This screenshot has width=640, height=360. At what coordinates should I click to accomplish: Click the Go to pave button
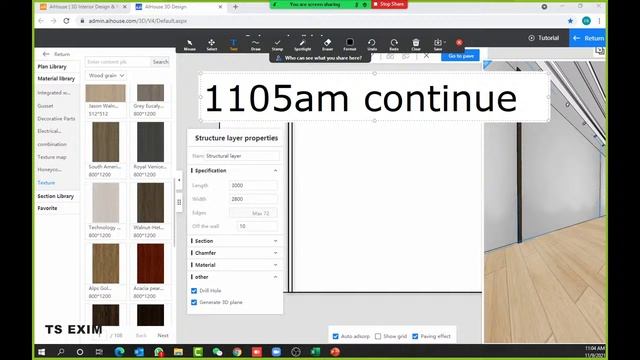pos(460,56)
